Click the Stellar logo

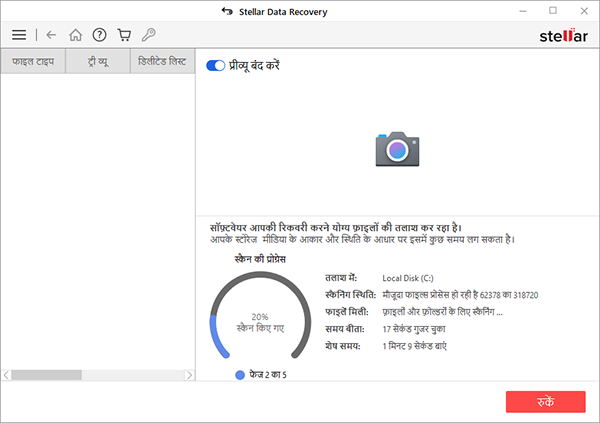point(561,35)
